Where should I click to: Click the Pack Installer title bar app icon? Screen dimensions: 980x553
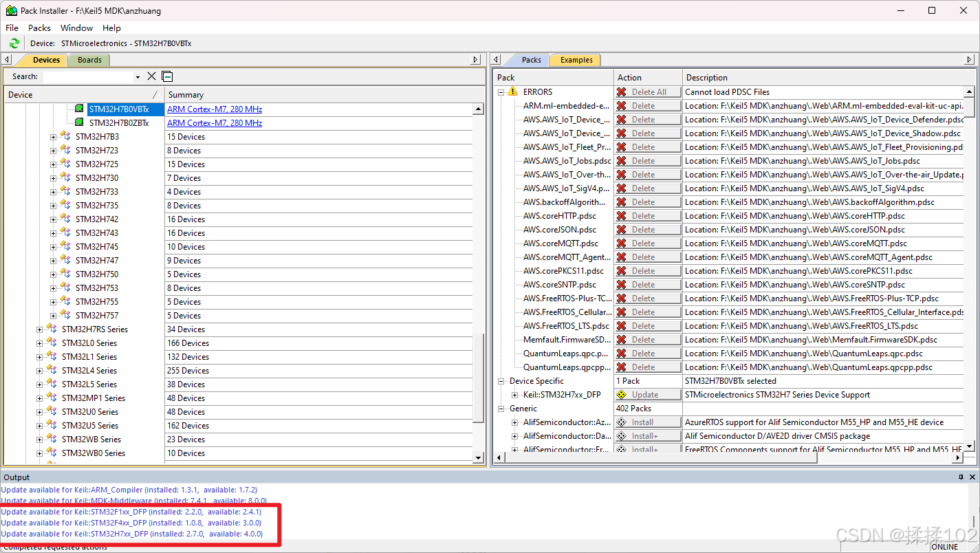click(12, 10)
